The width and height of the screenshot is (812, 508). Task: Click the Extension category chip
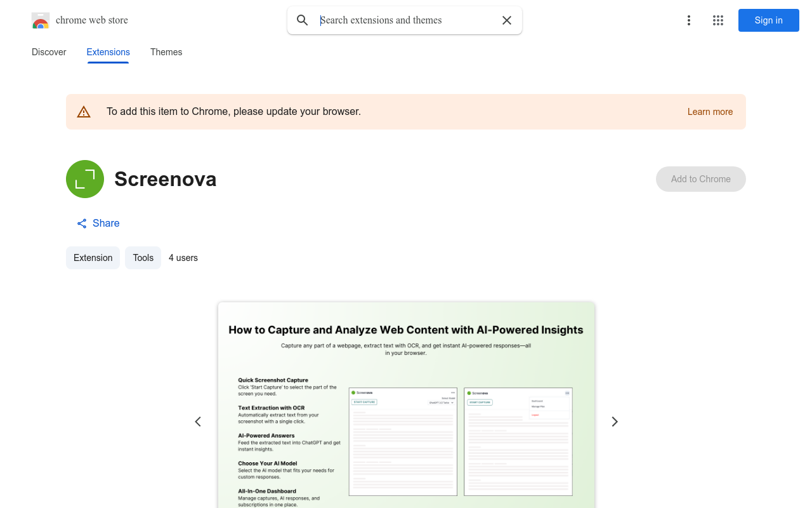point(93,258)
